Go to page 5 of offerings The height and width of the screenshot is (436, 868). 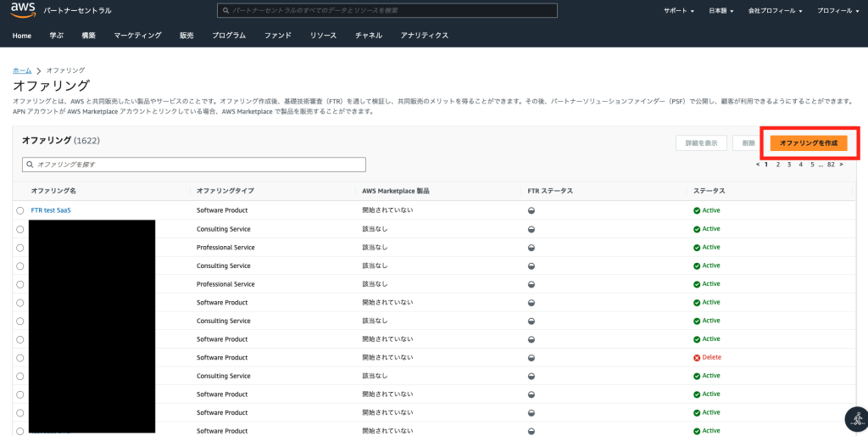click(x=812, y=164)
